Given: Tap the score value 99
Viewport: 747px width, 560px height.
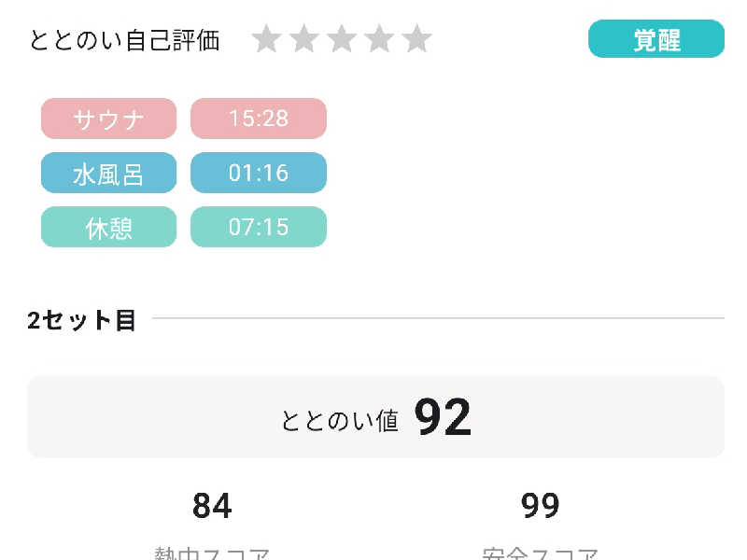Looking at the screenshot, I should tap(540, 506).
